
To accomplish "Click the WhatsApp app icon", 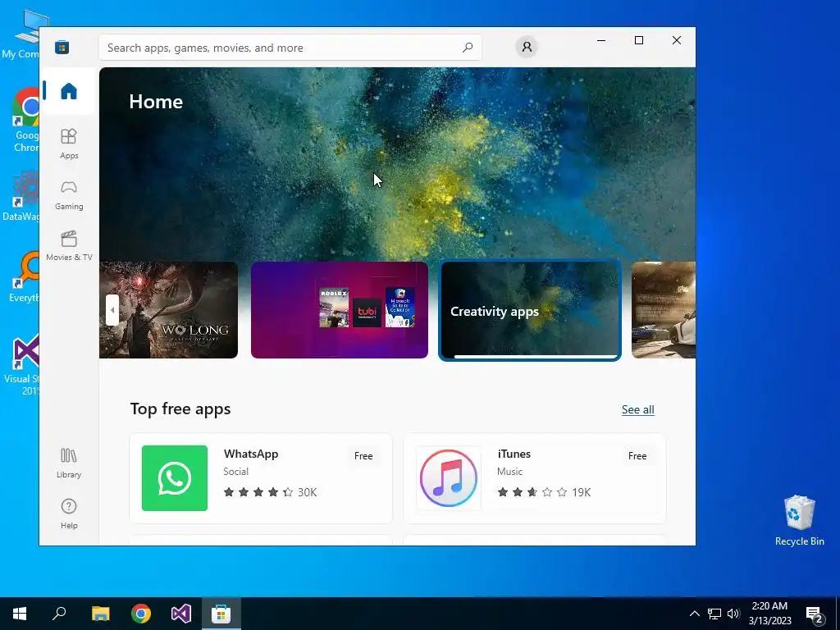I will (x=175, y=478).
